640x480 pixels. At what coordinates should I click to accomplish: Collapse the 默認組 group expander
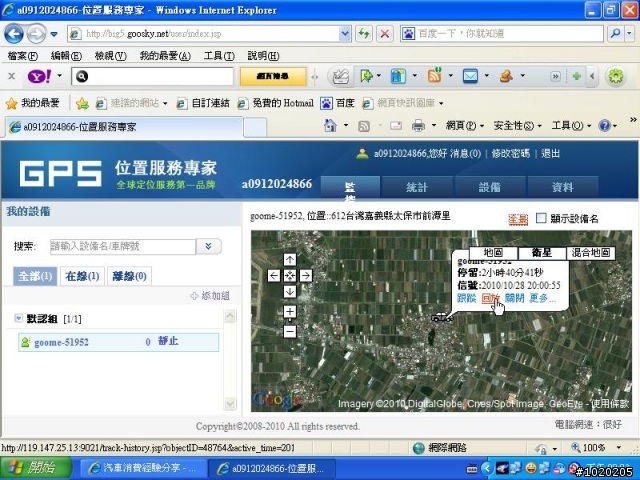pyautogui.click(x=18, y=318)
